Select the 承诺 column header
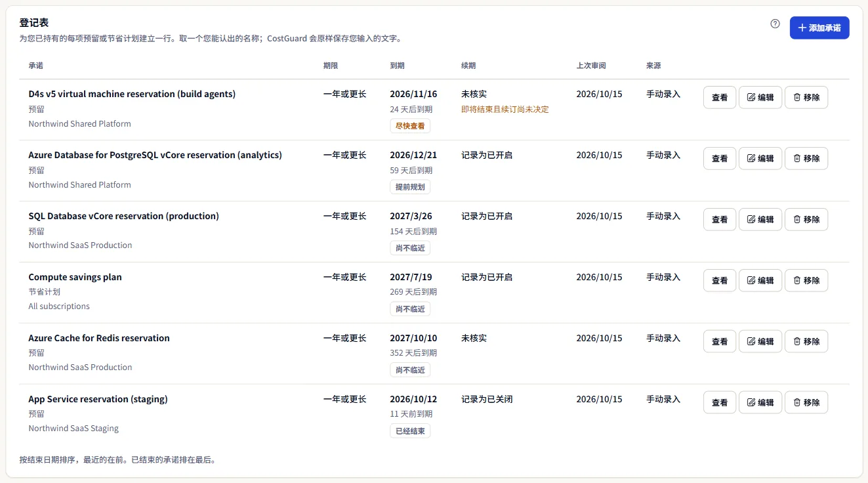The width and height of the screenshot is (868, 483). (x=36, y=66)
